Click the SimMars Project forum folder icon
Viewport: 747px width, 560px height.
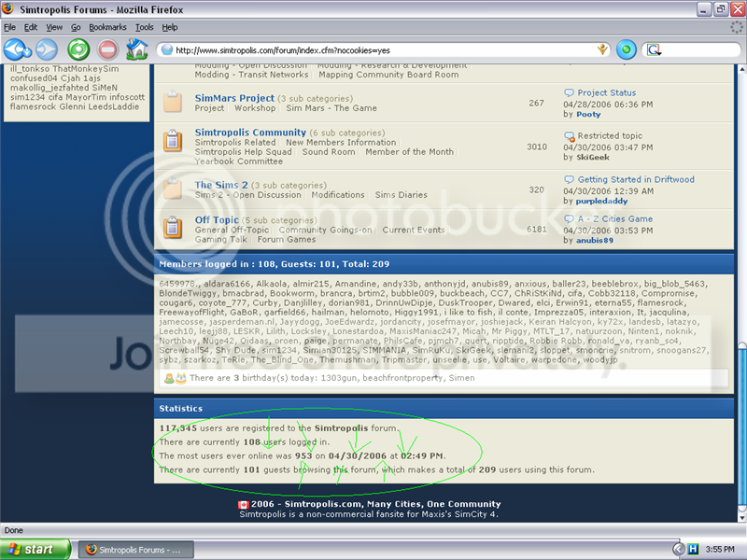pos(173,102)
